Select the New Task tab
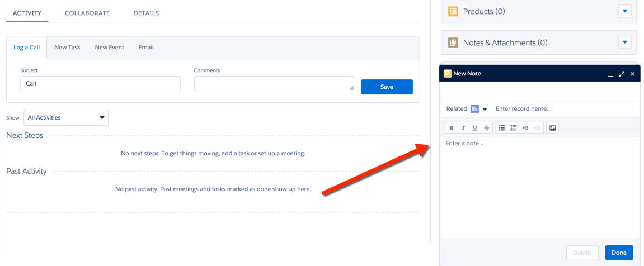This screenshot has height=266, width=644. point(67,47)
